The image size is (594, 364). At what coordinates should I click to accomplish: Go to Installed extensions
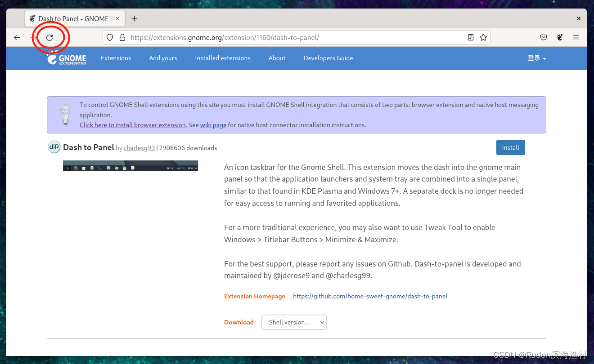pyautogui.click(x=223, y=58)
